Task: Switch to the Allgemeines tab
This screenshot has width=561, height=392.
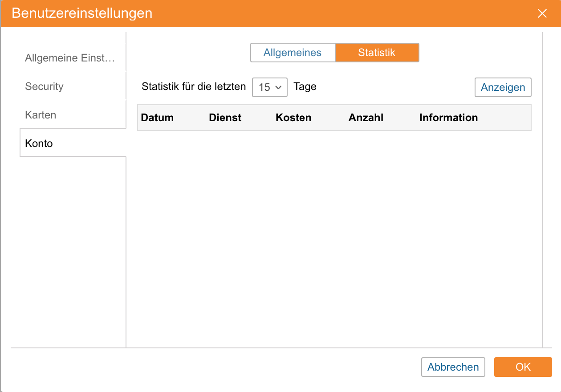Action: pos(293,53)
